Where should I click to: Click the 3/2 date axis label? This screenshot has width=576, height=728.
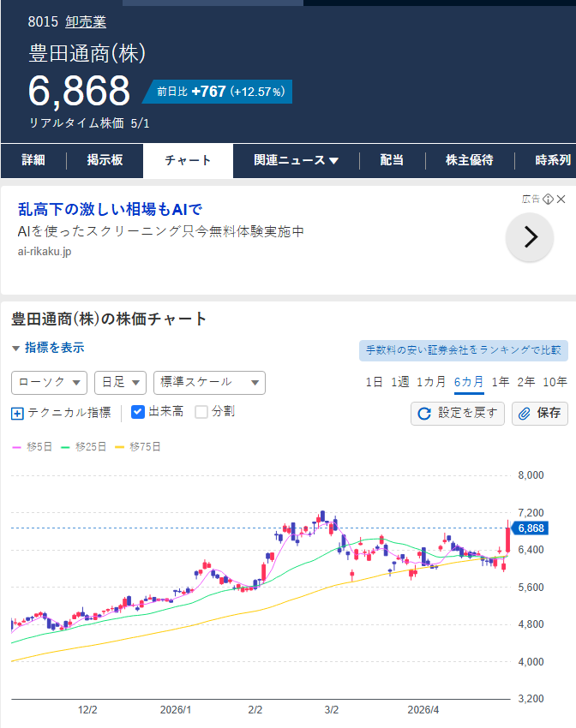(x=331, y=710)
